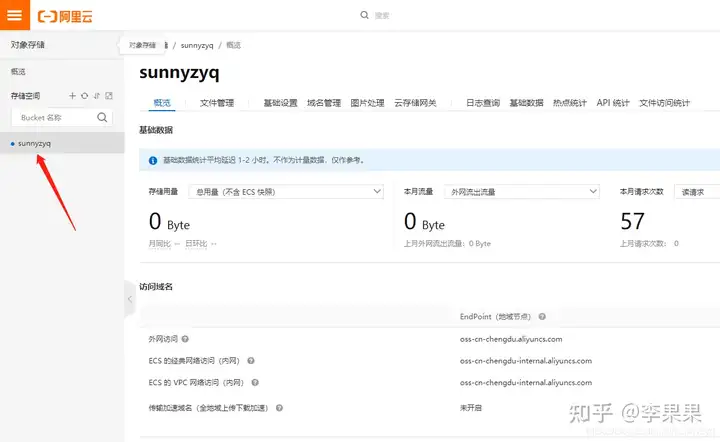Click the magnifier icon in the Bucket search box
The width and height of the screenshot is (720, 442).
(102, 117)
